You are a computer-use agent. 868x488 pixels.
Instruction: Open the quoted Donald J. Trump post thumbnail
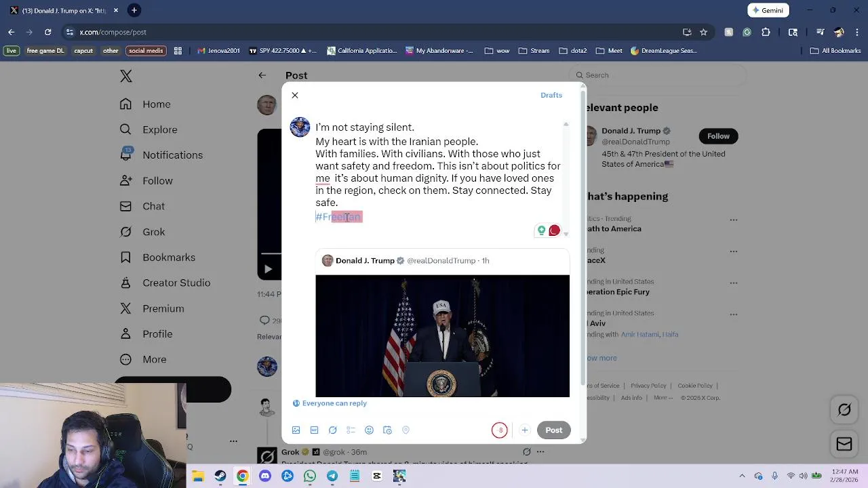[442, 335]
